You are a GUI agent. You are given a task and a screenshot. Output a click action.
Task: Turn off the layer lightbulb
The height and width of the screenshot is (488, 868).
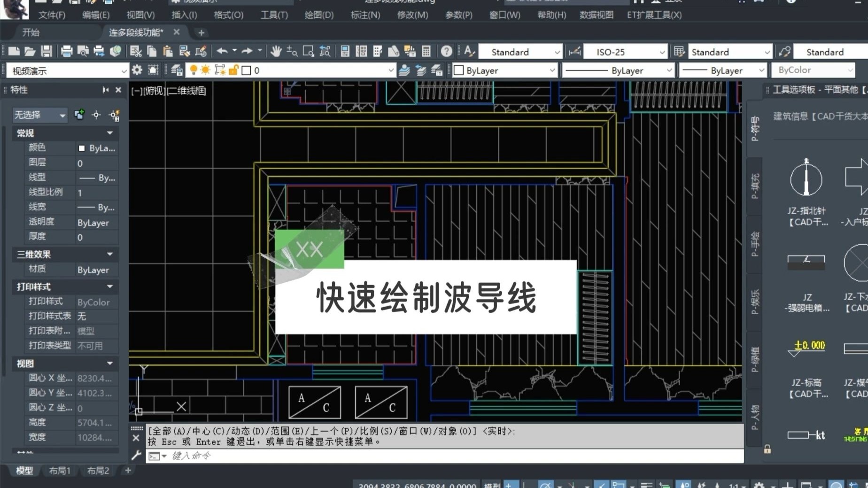click(194, 70)
